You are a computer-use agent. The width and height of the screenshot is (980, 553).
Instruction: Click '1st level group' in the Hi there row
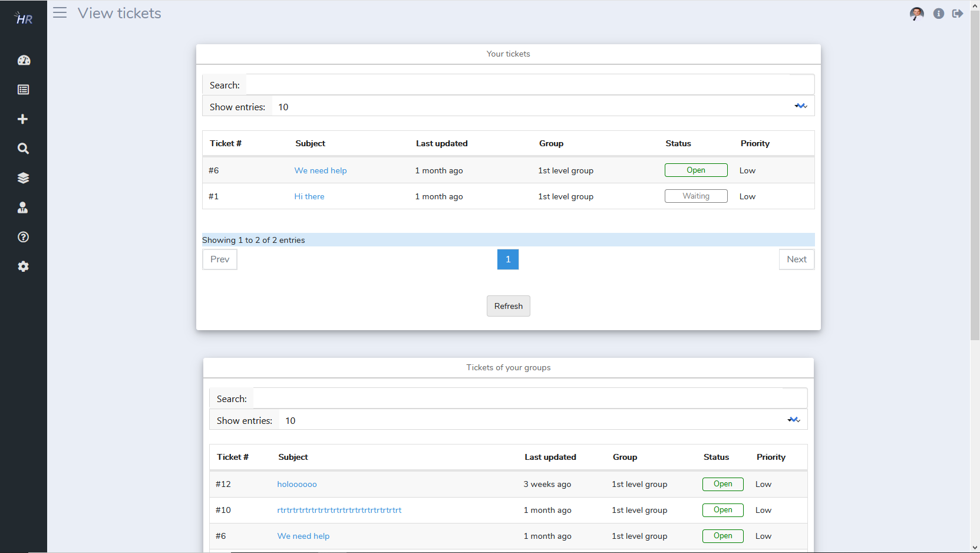pos(566,196)
